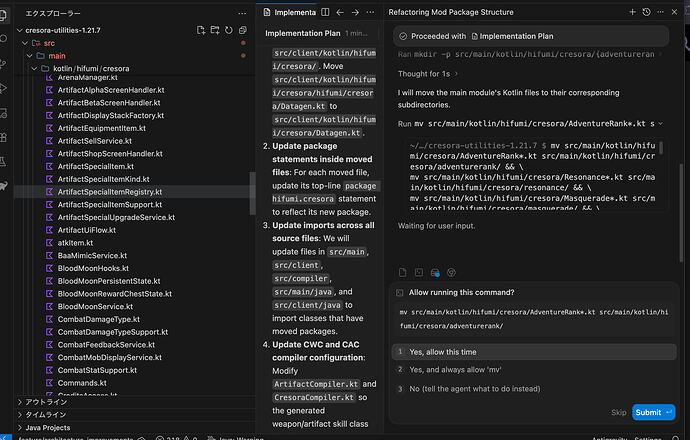This screenshot has height=440, width=690.
Task: Click the 'Refactoring Mod Package Structure' conversation title
Action: pyautogui.click(x=451, y=12)
